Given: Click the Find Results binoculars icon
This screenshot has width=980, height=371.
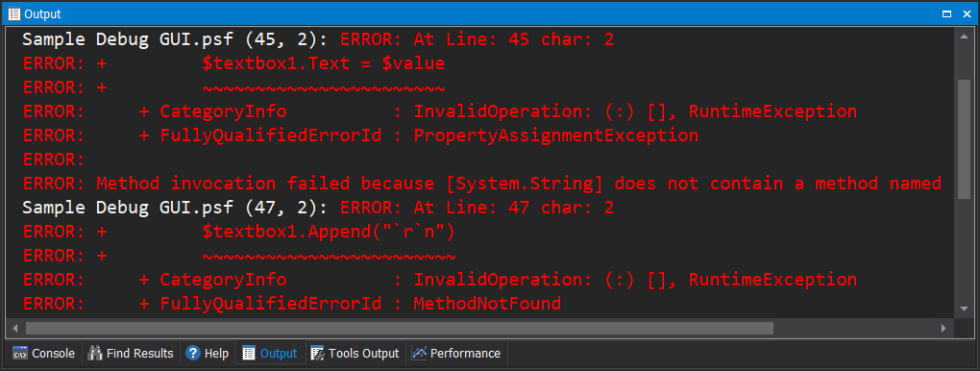Looking at the screenshot, I should (x=95, y=354).
